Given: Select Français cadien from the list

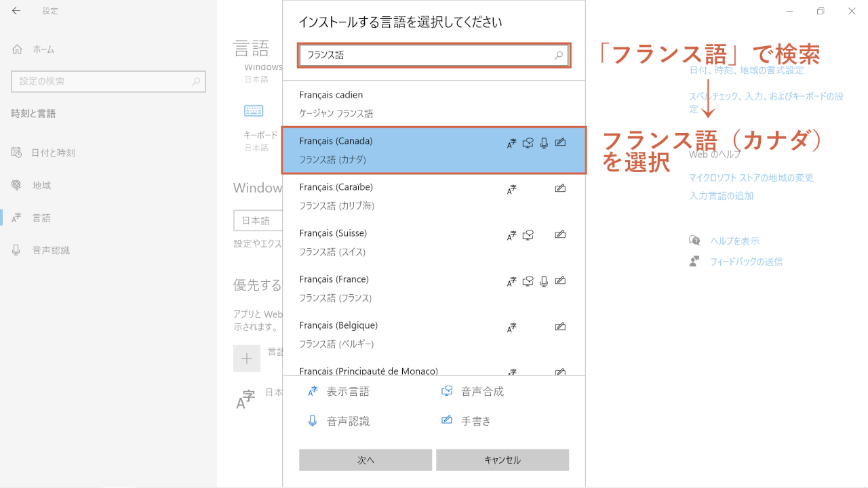Looking at the screenshot, I should tap(434, 104).
